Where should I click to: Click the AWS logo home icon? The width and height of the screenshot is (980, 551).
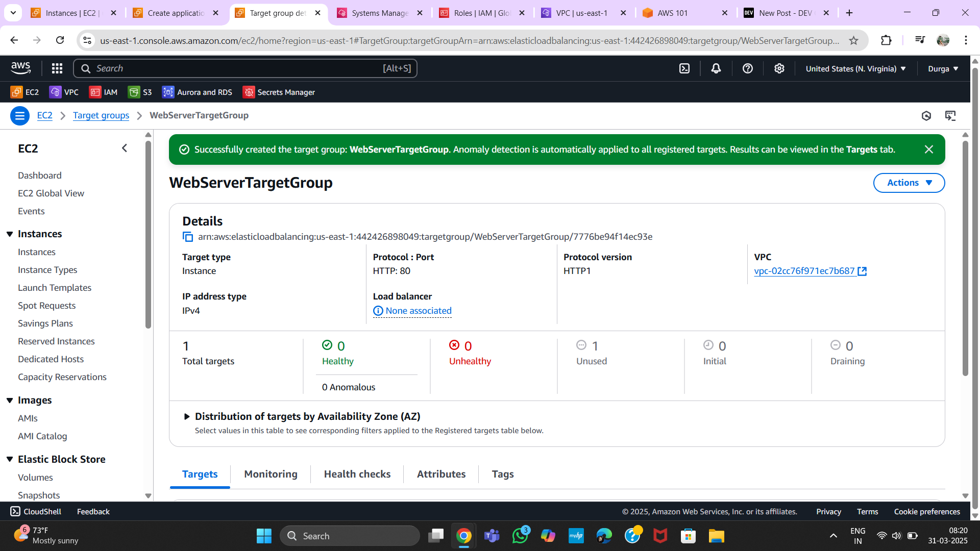[x=21, y=68]
